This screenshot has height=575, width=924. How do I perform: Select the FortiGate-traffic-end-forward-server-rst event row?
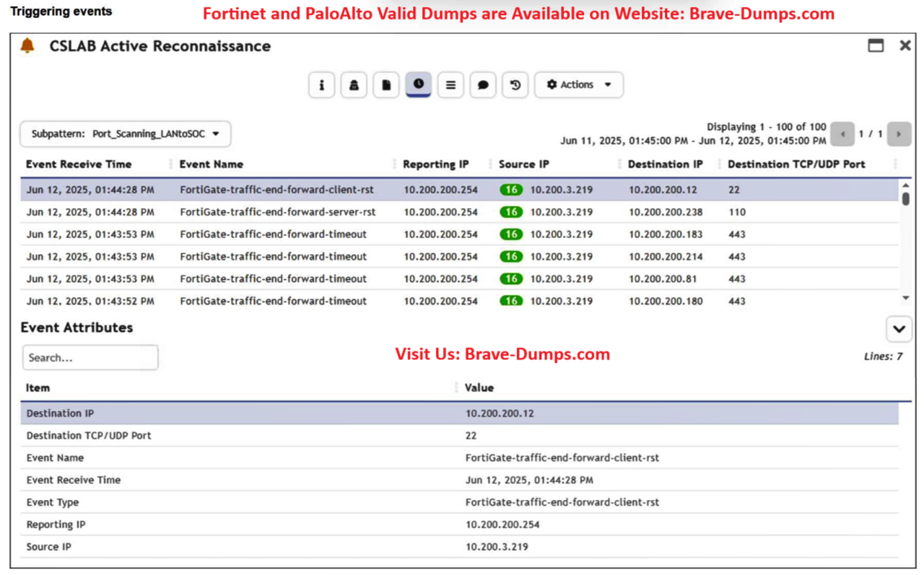(x=278, y=212)
